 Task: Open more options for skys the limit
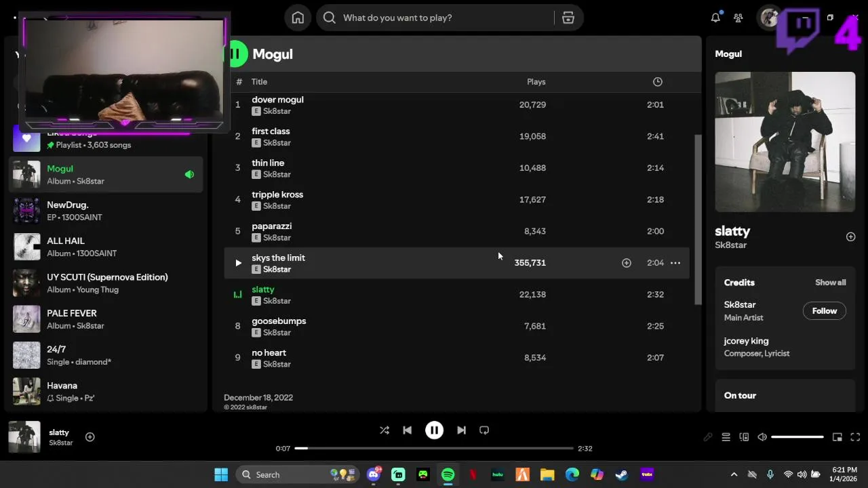pyautogui.click(x=675, y=263)
